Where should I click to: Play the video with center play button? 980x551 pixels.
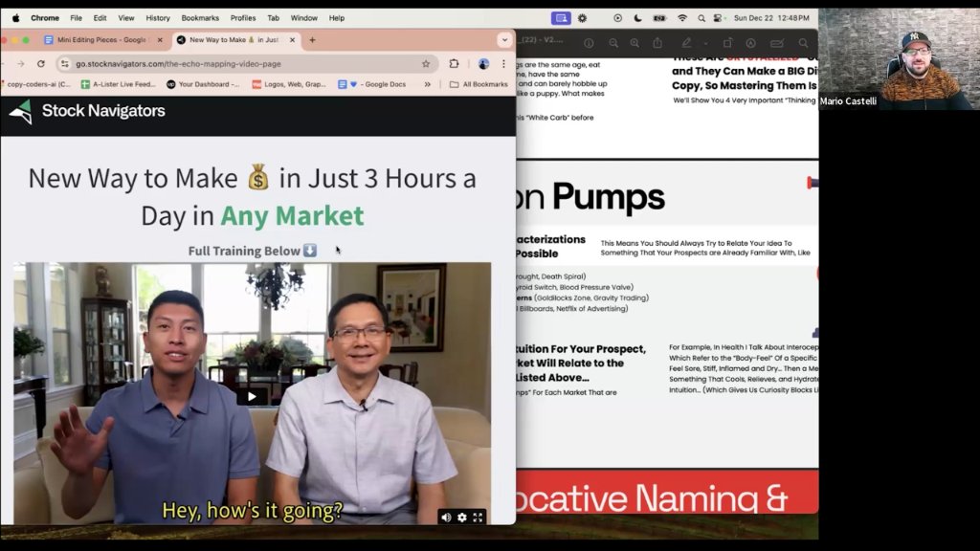[252, 396]
